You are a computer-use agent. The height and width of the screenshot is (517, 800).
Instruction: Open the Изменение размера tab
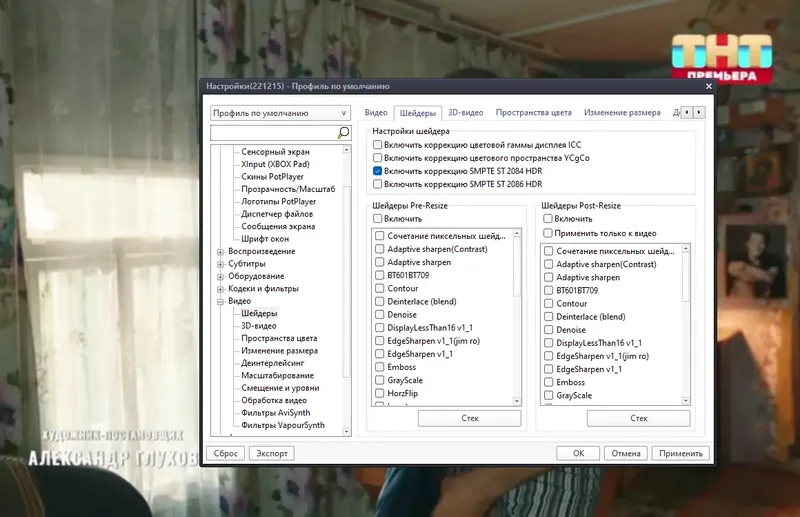(622, 113)
